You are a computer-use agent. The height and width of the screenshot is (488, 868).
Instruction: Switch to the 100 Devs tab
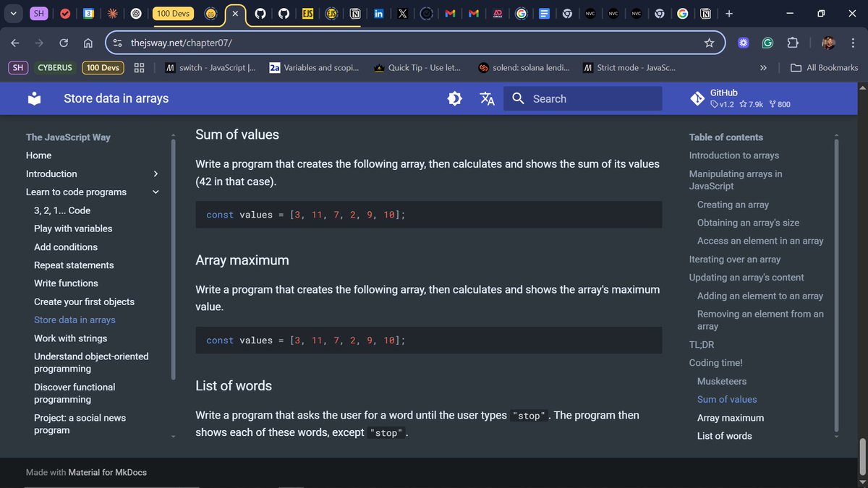click(173, 13)
